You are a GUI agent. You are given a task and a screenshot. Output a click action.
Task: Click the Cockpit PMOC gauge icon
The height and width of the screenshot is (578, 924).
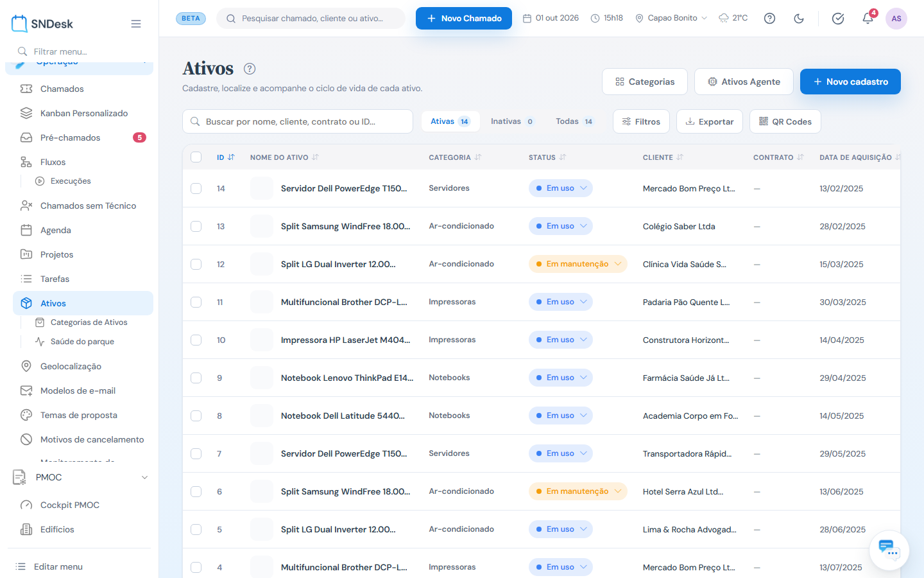pos(26,505)
